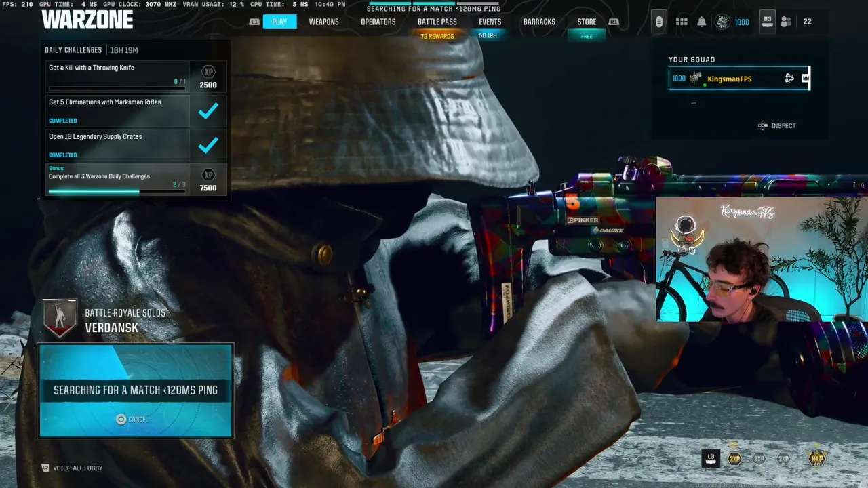The image size is (868, 488).
Task: Click the 79 REWARDS label
Action: 437,36
